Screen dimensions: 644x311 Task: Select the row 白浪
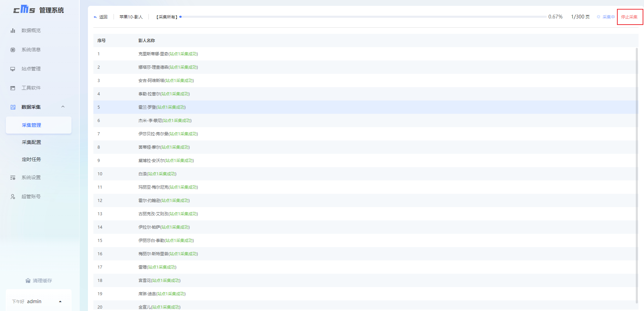(x=366, y=174)
